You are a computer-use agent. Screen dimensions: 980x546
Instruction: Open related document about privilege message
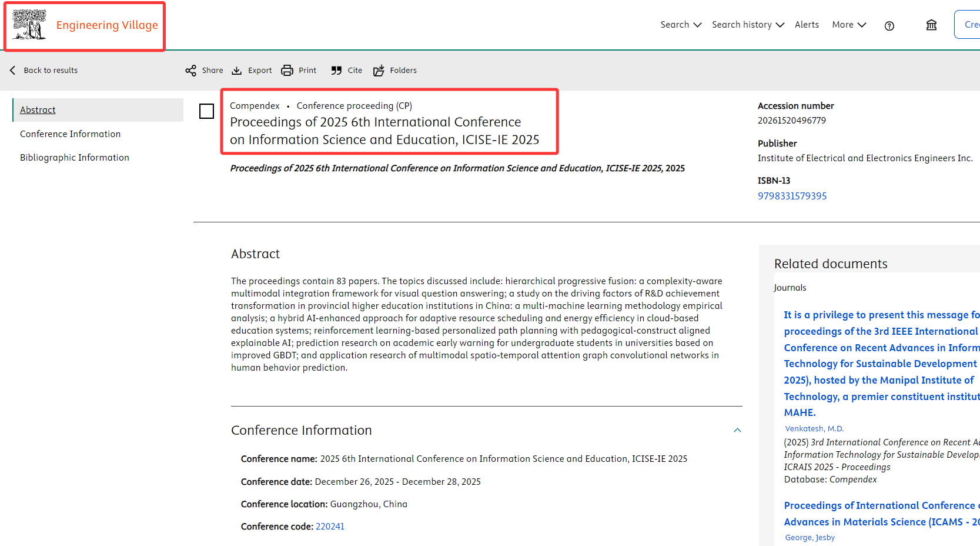pyautogui.click(x=881, y=364)
